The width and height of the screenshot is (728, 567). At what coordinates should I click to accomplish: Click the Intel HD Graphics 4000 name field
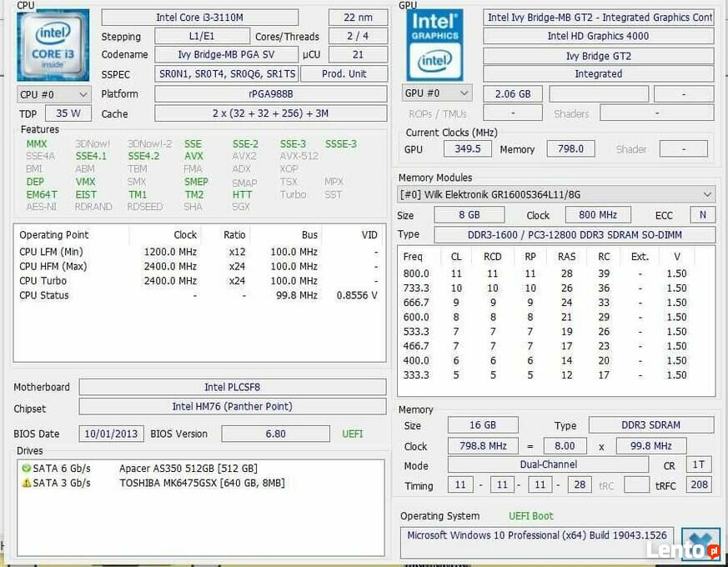[x=598, y=36]
